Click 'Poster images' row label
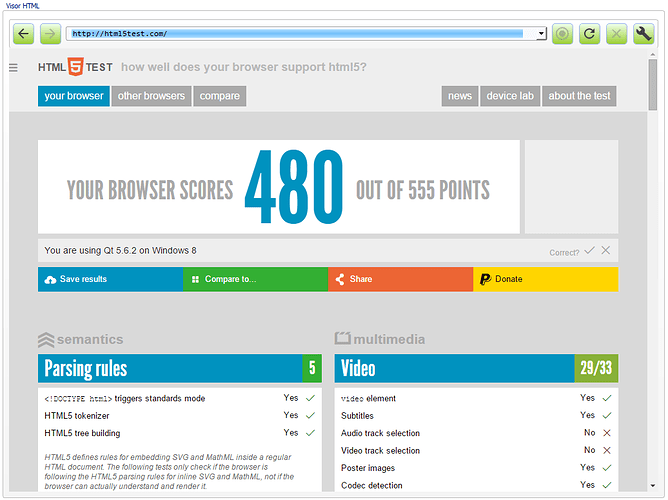This screenshot has width=668, height=500. tap(368, 468)
